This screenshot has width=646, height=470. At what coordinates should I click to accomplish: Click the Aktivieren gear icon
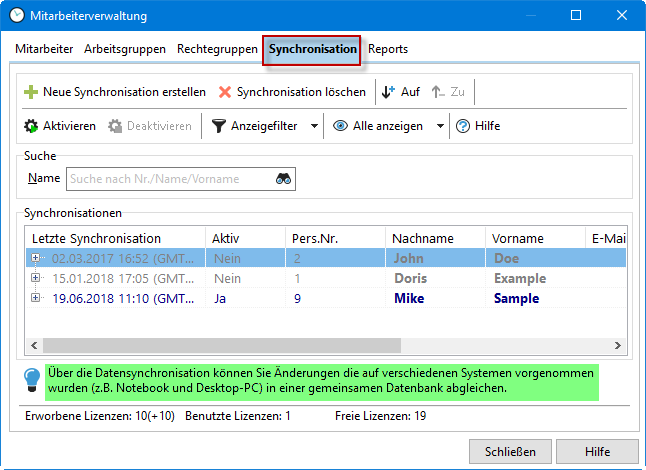31,126
